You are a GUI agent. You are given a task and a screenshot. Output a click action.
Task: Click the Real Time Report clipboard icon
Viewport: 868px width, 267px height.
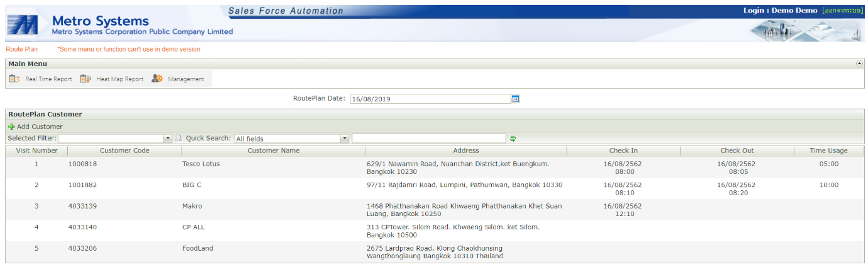click(14, 79)
